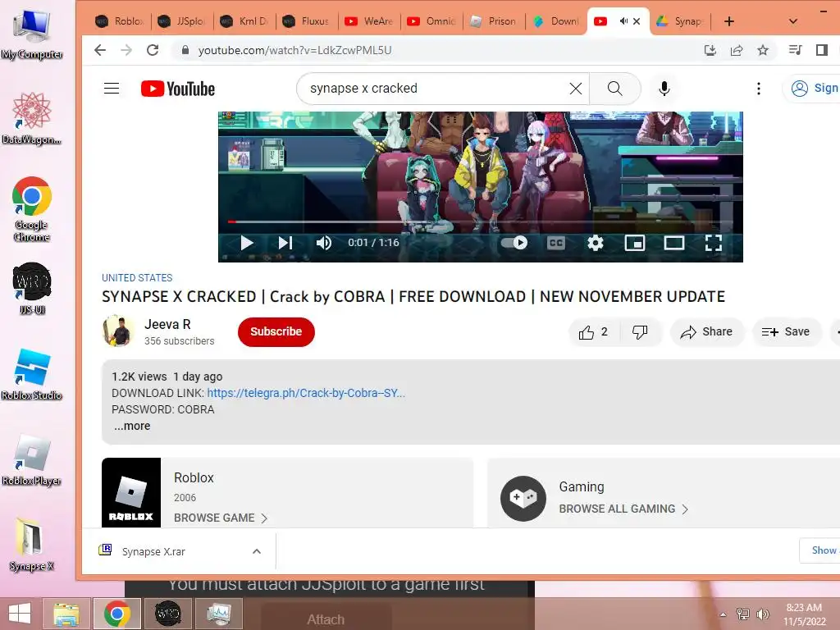Viewport: 840px width, 630px height.
Task: Close the current YouTube tab
Action: (x=637, y=21)
